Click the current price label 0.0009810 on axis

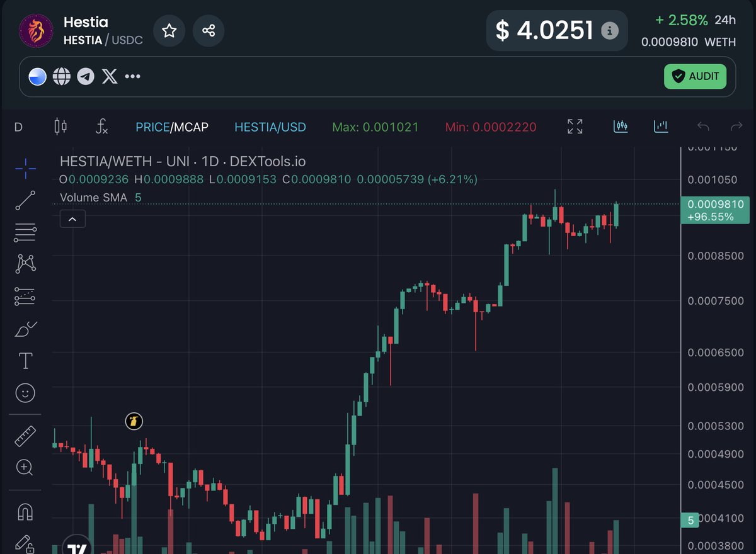[716, 210]
